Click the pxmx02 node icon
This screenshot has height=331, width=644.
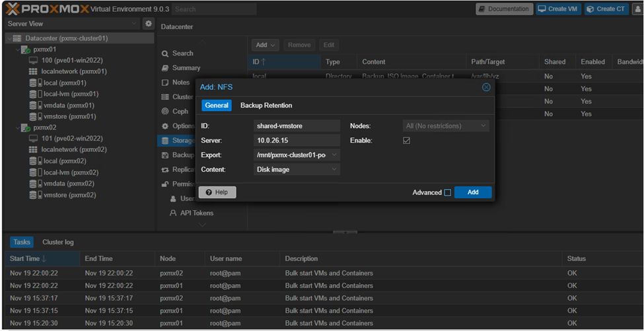(25, 128)
